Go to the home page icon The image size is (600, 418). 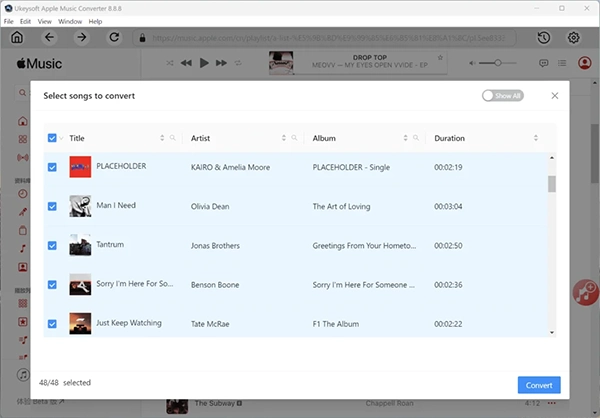pos(17,38)
